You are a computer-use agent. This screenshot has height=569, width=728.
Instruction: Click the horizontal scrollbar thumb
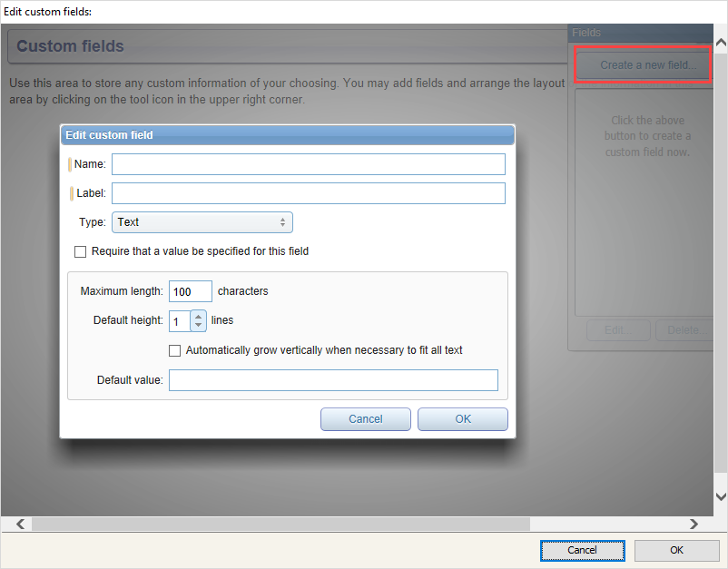click(280, 524)
